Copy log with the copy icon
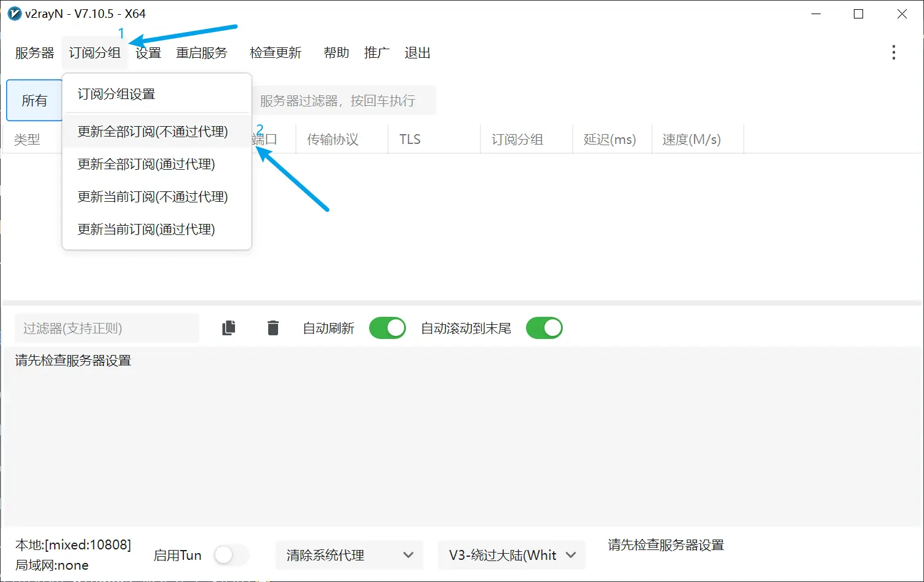The image size is (924, 582). [229, 328]
